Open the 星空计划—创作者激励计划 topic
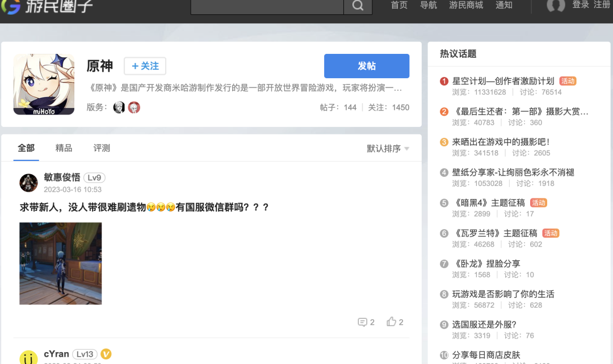This screenshot has width=613, height=364. [503, 81]
